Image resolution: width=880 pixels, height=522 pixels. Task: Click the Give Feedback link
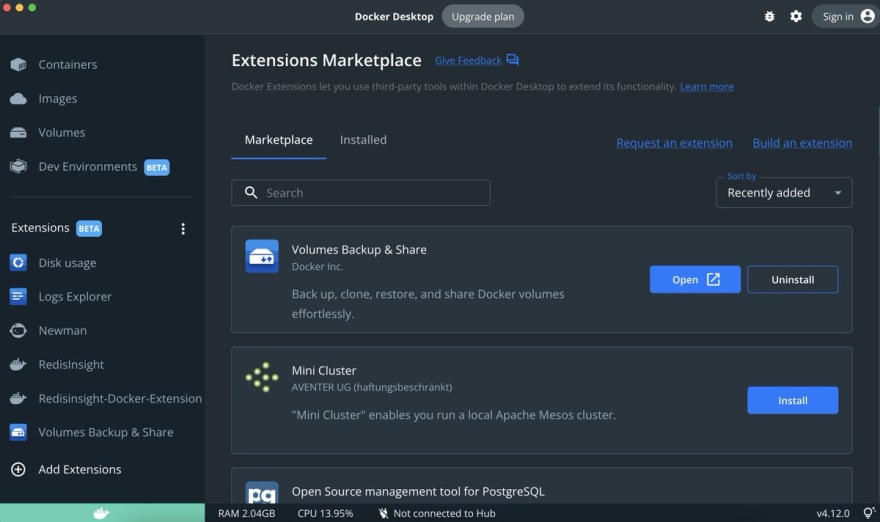coord(468,60)
